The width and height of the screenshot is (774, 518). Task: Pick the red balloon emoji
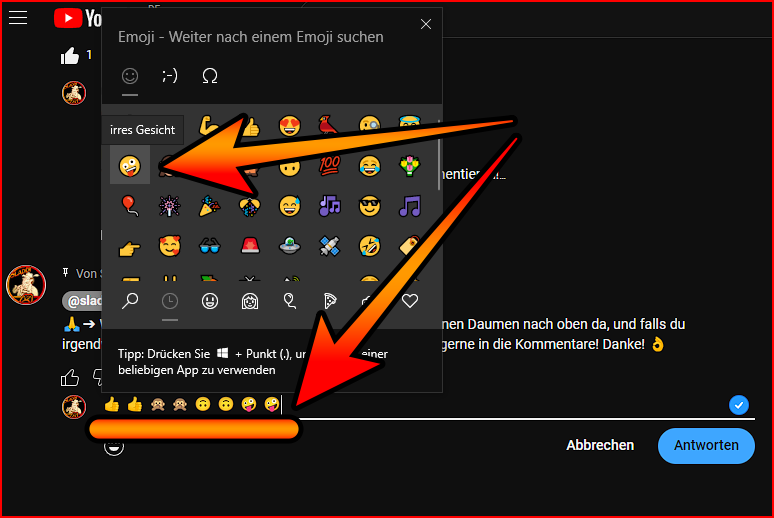tap(130, 206)
